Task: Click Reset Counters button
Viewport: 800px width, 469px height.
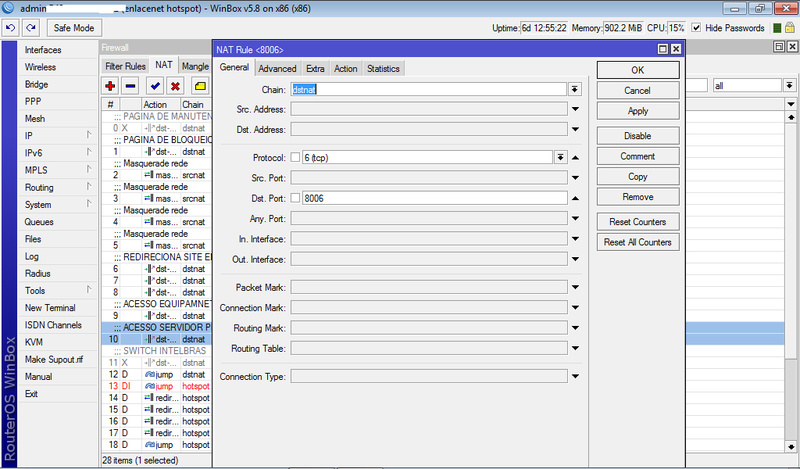Action: [x=638, y=222]
